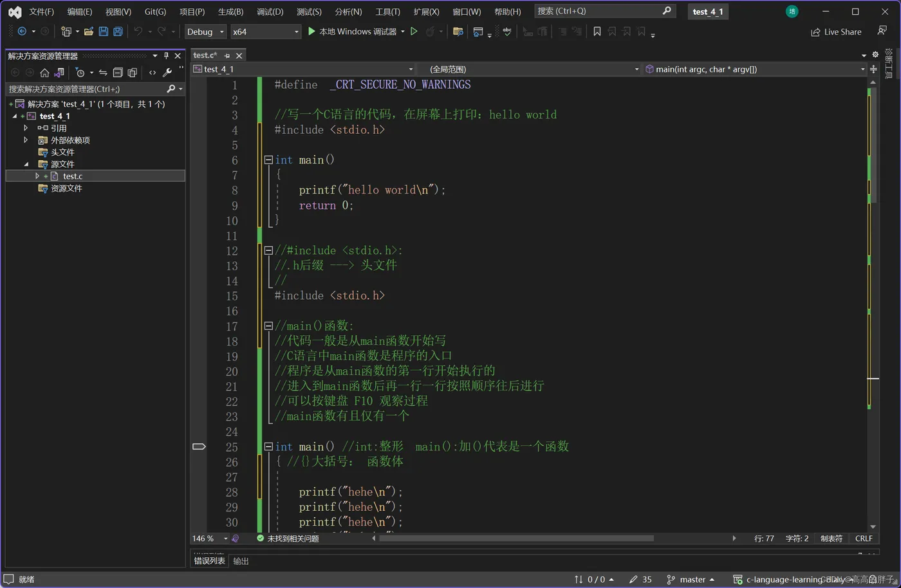Click the Undo arrow icon
Viewport: 901px width, 588px height.
point(138,32)
